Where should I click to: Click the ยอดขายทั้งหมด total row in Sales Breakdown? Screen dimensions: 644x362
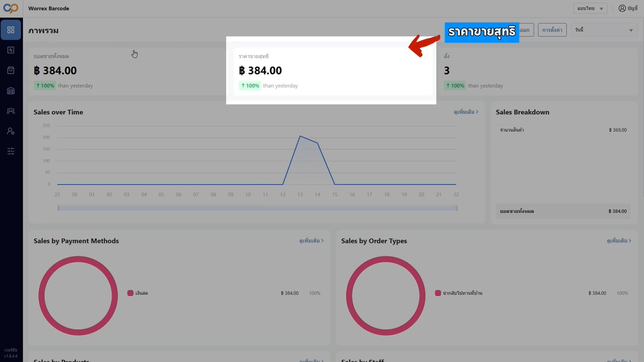tap(563, 211)
